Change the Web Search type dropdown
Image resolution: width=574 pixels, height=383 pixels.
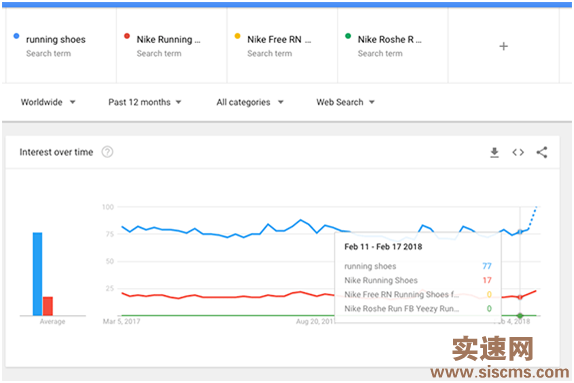click(x=345, y=102)
